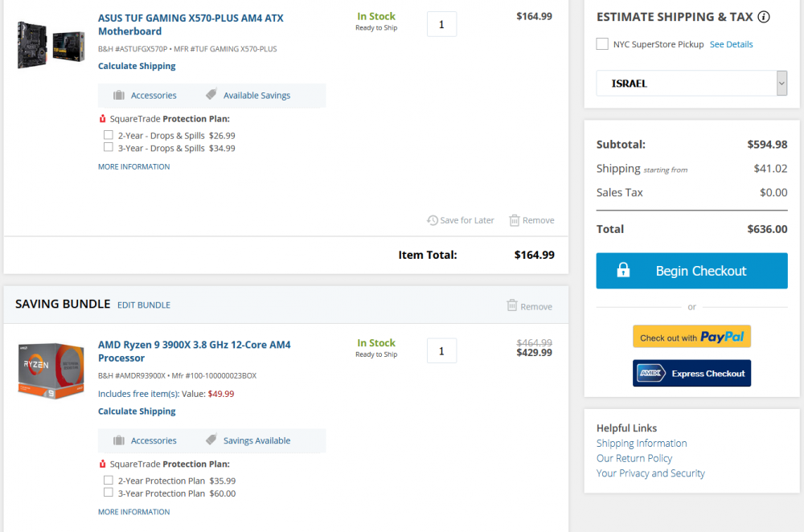The height and width of the screenshot is (532, 804).
Task: Open the ISRAEL country dropdown
Action: 691,83
